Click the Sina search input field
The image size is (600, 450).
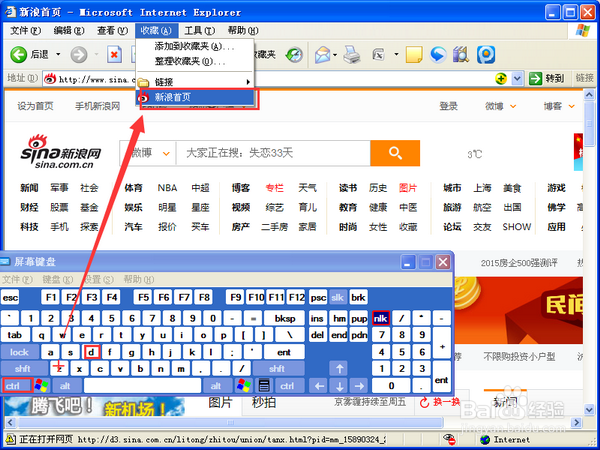[x=273, y=153]
